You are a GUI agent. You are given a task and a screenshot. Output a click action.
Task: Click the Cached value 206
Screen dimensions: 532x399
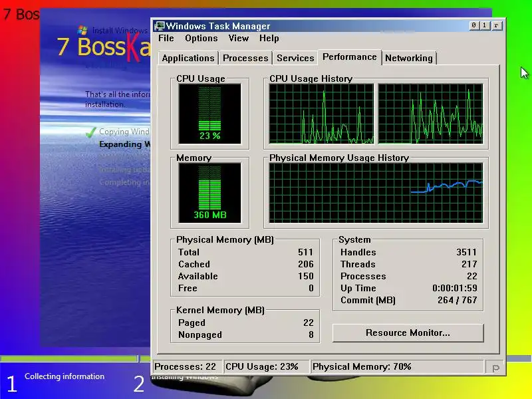click(305, 264)
